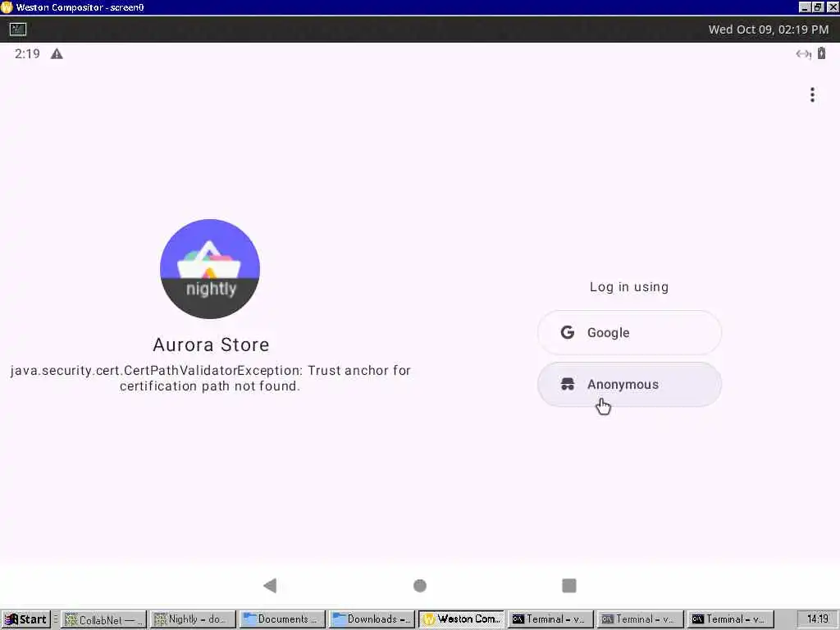Click the Aurora Store nightly logo
This screenshot has width=840, height=630.
click(x=210, y=269)
